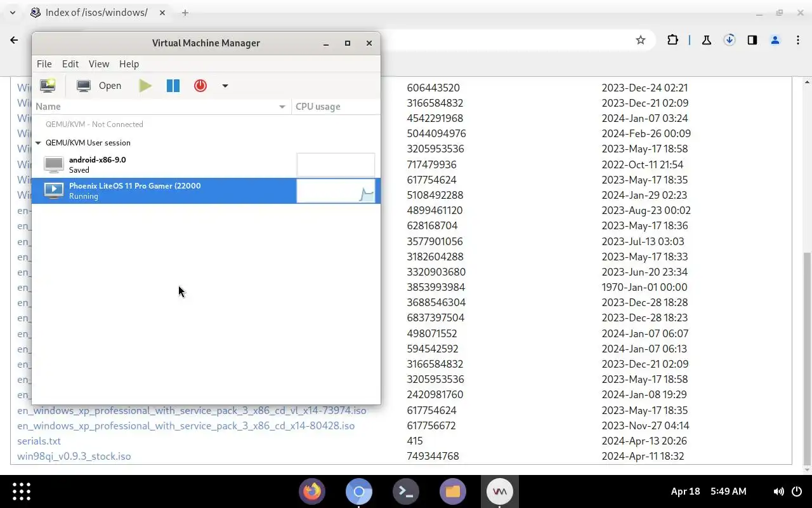Click the Chrome Labs flask icon
The height and width of the screenshot is (508, 812).
pyautogui.click(x=706, y=40)
